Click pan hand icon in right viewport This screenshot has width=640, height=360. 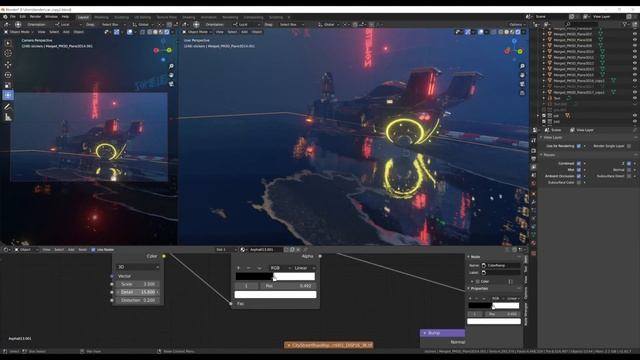[x=522, y=75]
